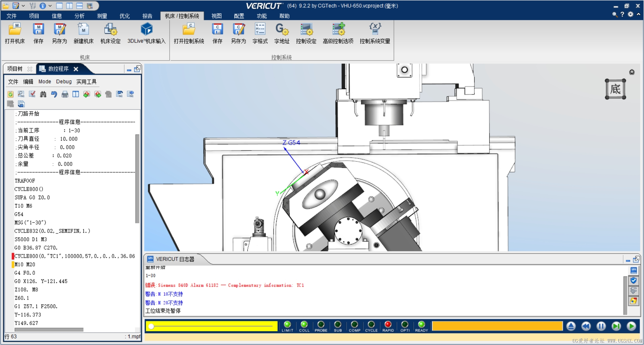Switch to the 优化 ribbon tab
The height and width of the screenshot is (345, 644).
125,16
